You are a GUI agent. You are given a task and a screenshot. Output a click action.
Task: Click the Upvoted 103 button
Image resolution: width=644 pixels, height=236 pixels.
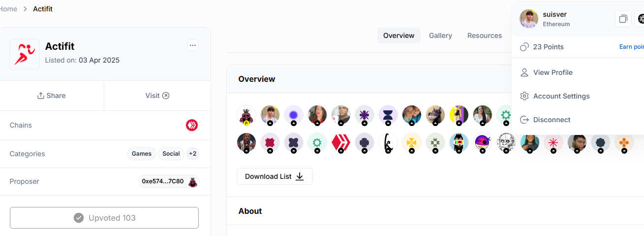coord(104,218)
